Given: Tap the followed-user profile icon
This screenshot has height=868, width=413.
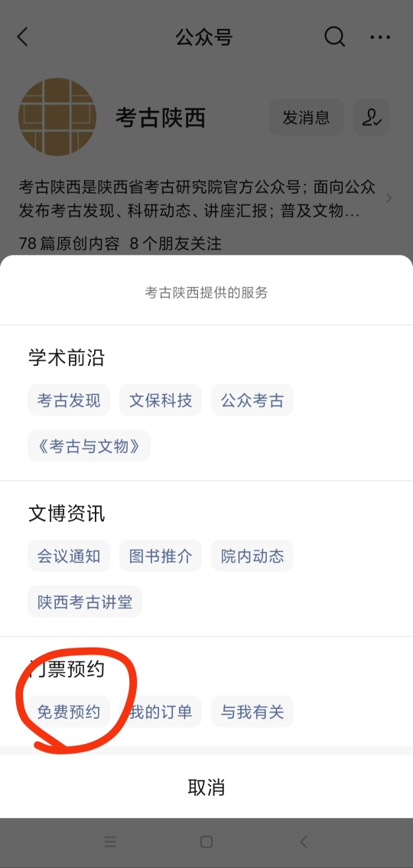Looking at the screenshot, I should (372, 117).
